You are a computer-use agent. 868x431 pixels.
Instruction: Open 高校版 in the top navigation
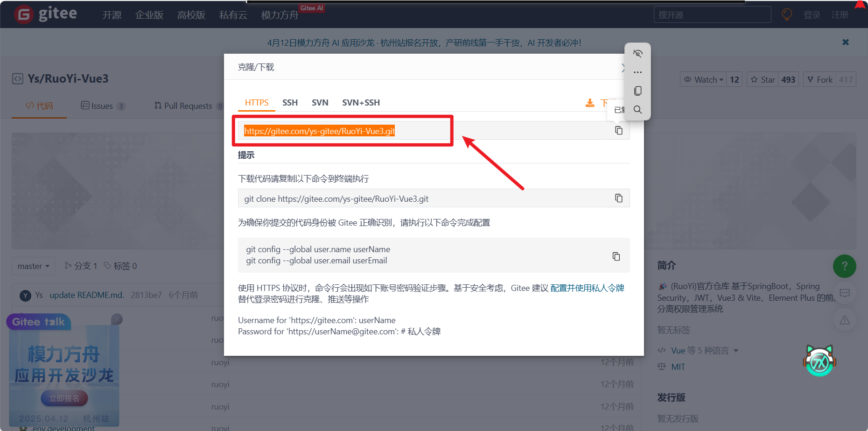coord(191,15)
